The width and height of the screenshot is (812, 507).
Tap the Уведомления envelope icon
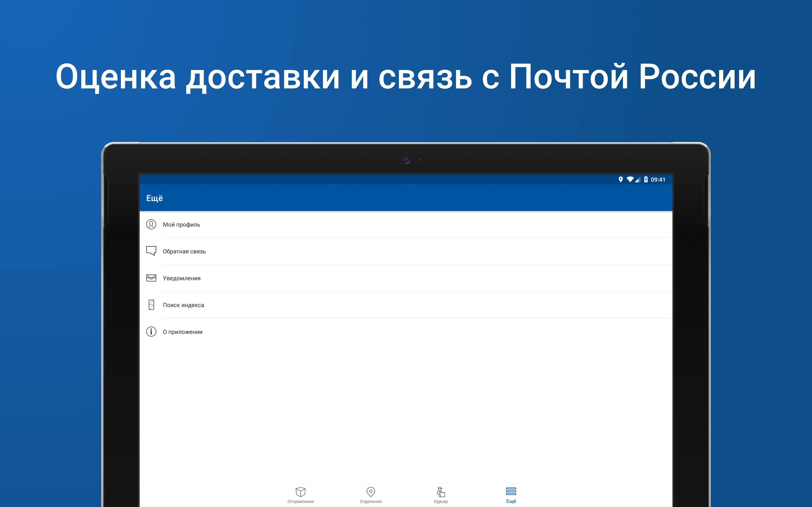151,278
